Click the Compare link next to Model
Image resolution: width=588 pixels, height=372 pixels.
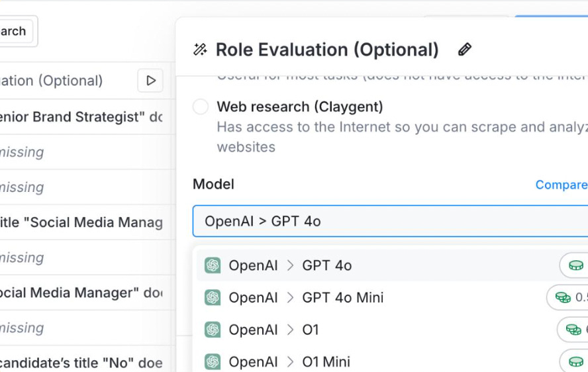coord(562,185)
